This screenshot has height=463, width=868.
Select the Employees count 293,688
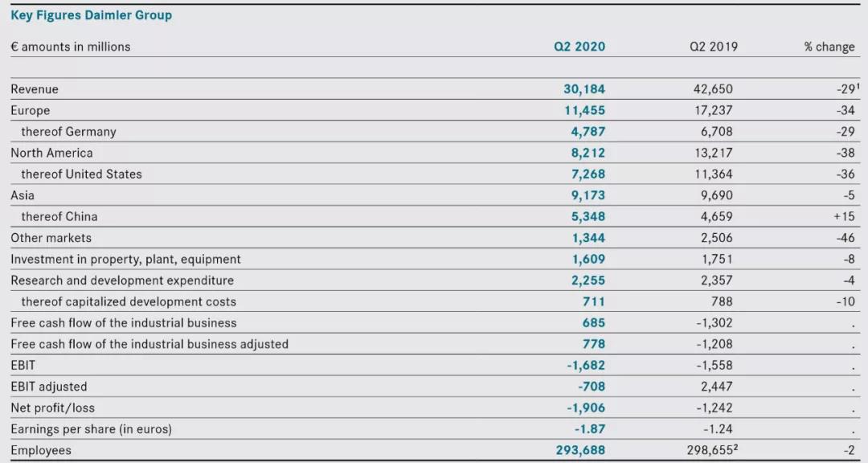580,450
